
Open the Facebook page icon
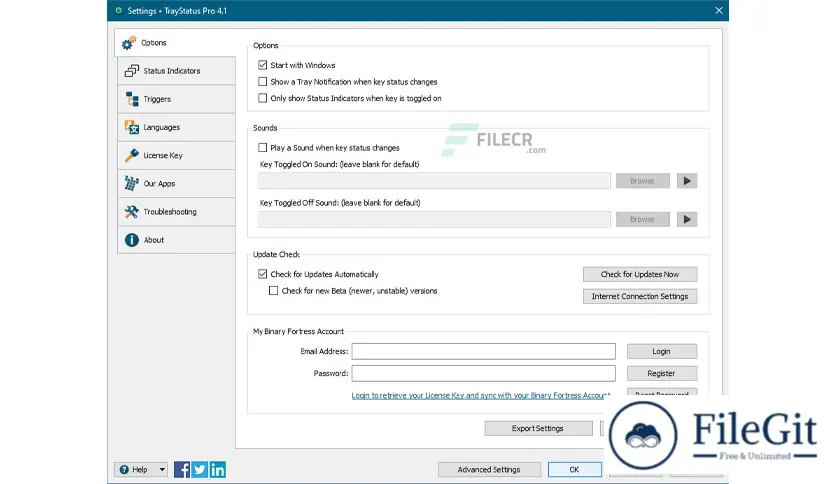(182, 470)
